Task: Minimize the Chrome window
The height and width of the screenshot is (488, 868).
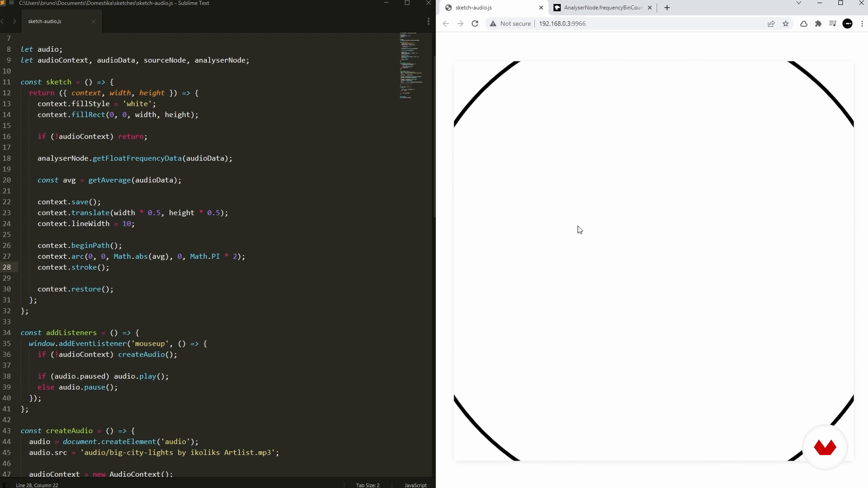Action: tap(820, 3)
